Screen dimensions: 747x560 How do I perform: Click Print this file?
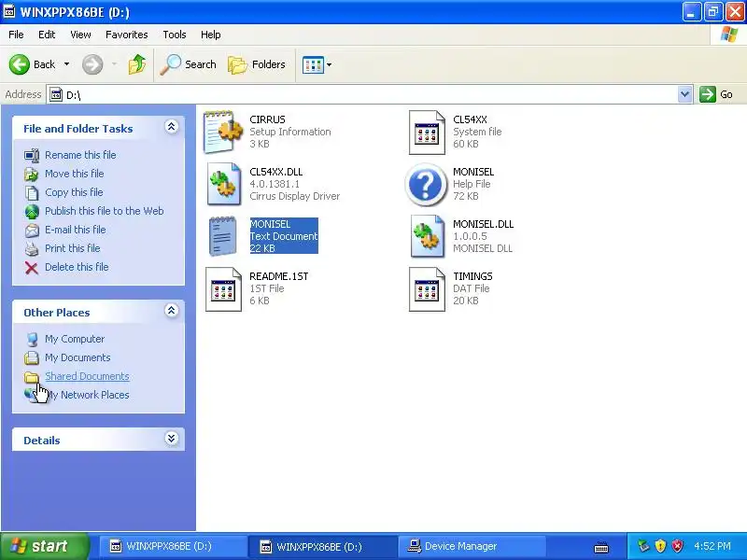(x=73, y=248)
